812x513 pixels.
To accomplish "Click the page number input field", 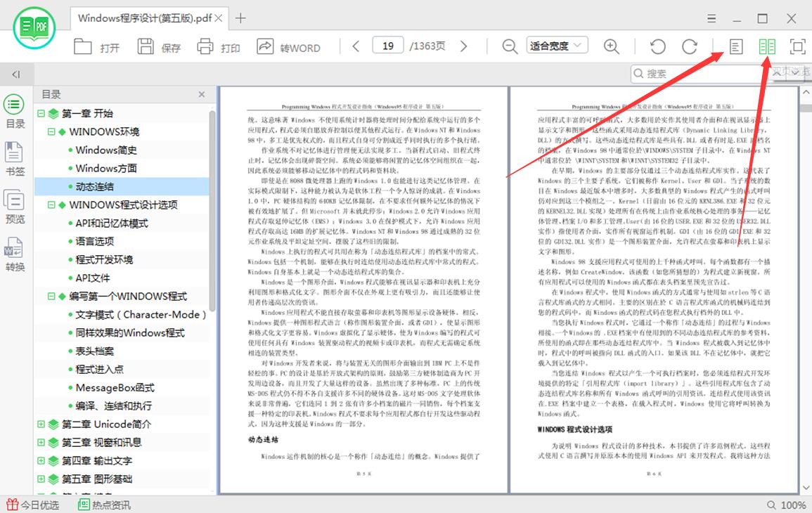I will pyautogui.click(x=388, y=46).
